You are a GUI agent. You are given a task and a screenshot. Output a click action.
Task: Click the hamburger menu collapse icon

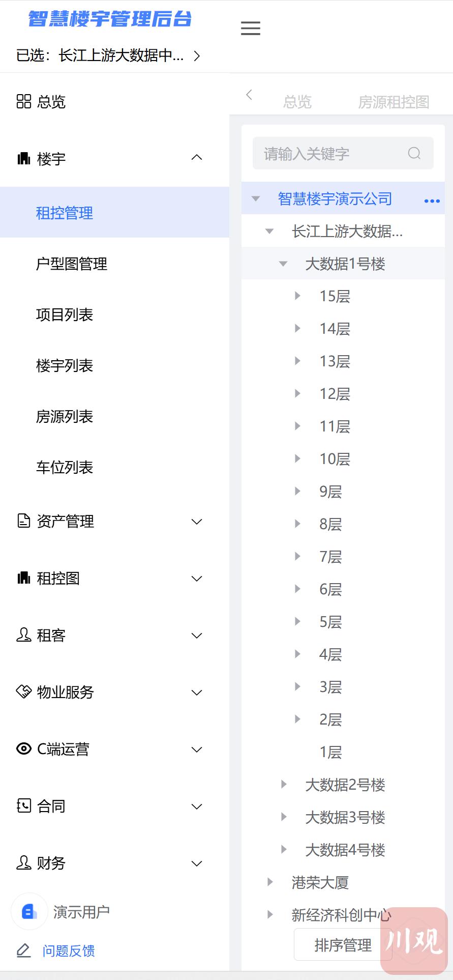pyautogui.click(x=250, y=28)
